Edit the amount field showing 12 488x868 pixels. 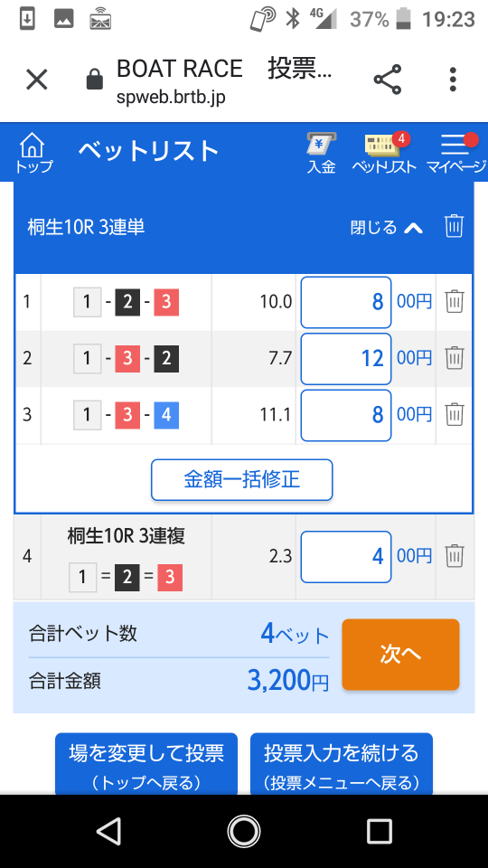(x=346, y=359)
